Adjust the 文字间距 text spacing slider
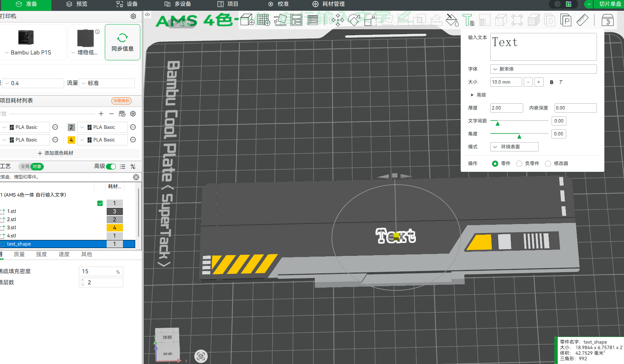The width and height of the screenshot is (624, 364). click(498, 123)
